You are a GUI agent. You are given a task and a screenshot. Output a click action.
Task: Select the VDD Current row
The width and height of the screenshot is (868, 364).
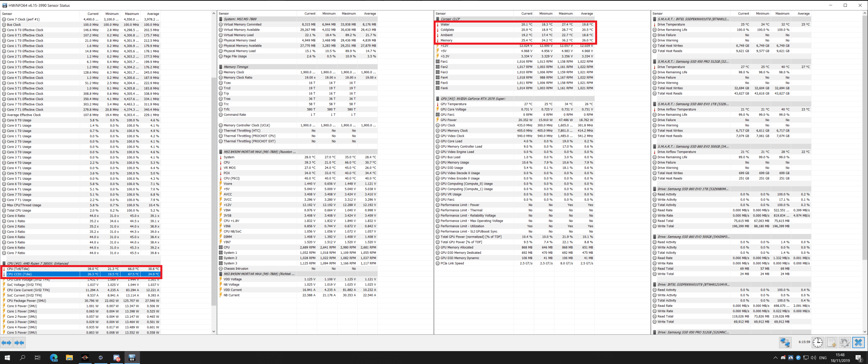[298, 290]
